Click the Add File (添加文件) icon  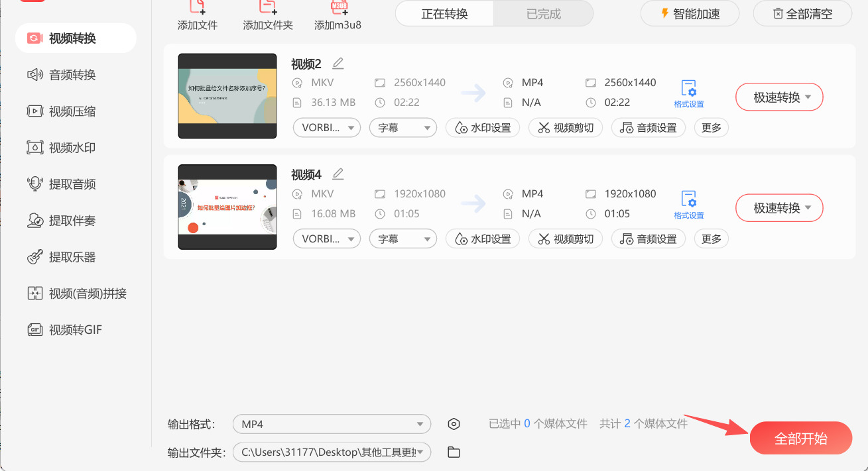click(x=198, y=7)
